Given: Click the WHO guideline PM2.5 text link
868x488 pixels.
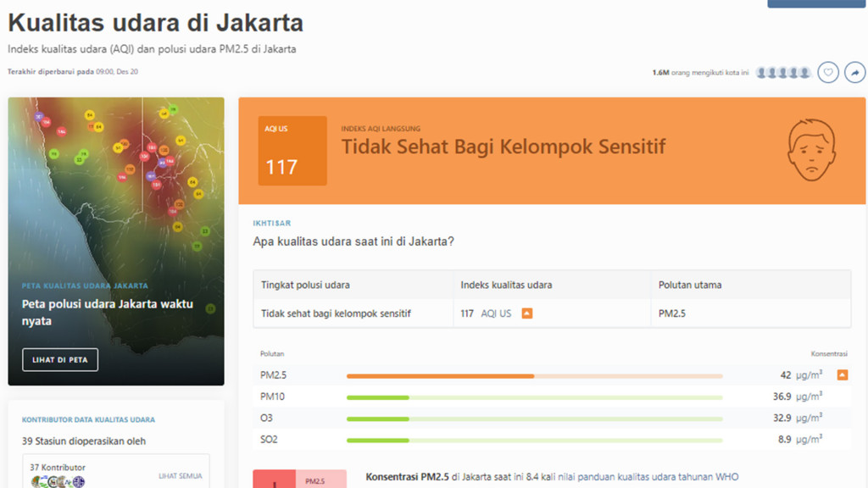Looking at the screenshot, I should coord(648,477).
